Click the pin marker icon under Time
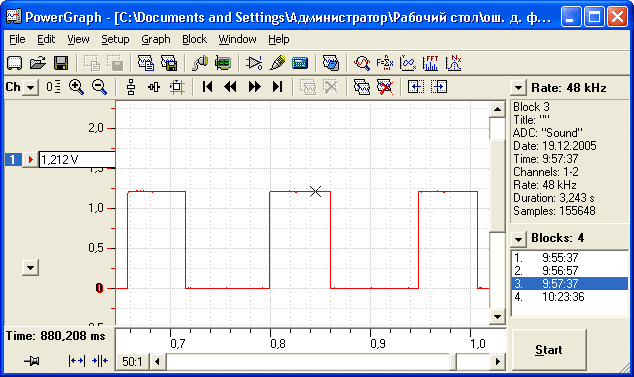 pos(32,360)
